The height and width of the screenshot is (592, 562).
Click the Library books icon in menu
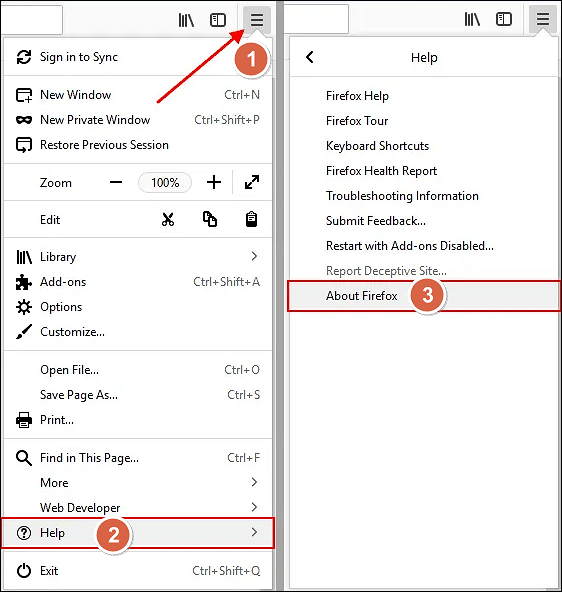24,257
